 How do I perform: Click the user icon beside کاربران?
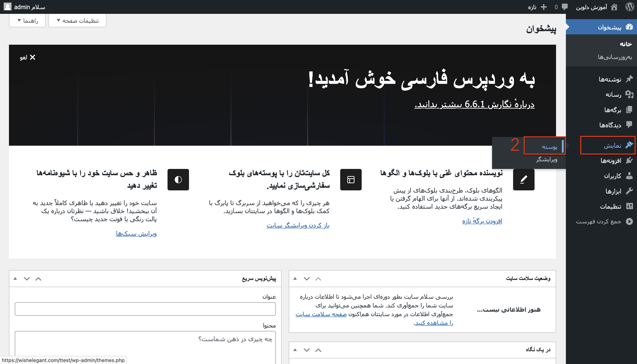[629, 176]
